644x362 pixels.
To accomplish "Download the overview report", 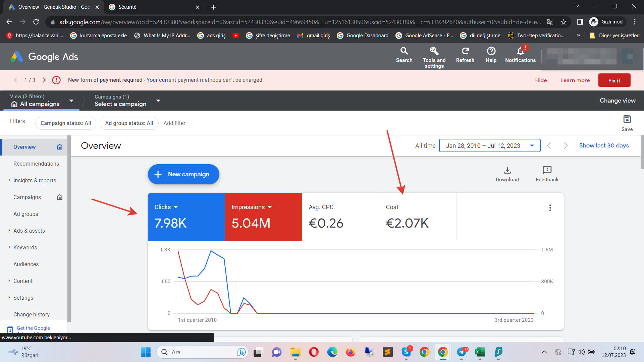I will click(x=507, y=174).
